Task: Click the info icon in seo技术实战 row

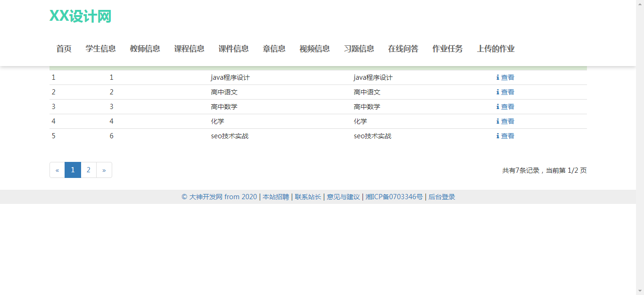Action: coord(497,136)
